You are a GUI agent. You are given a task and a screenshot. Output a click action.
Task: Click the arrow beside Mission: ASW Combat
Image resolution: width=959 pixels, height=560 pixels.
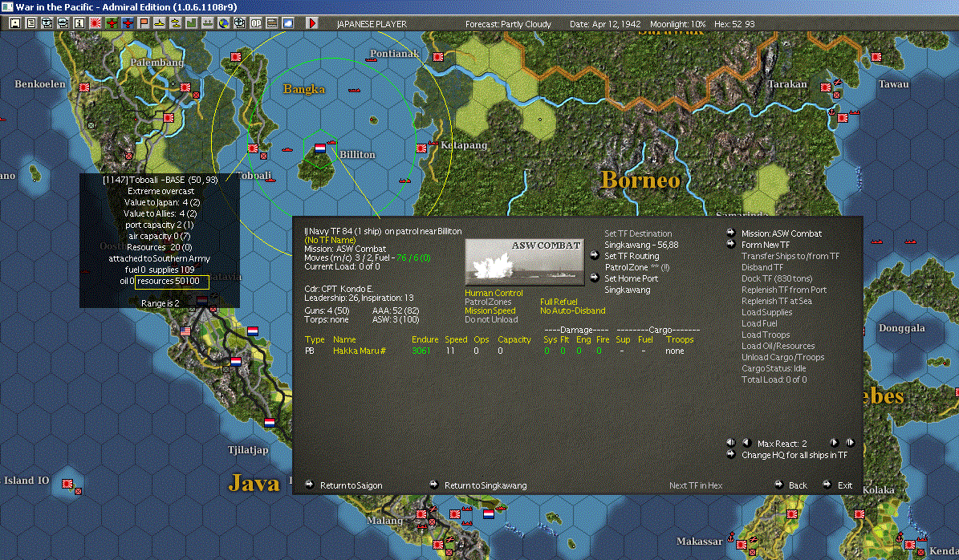731,233
